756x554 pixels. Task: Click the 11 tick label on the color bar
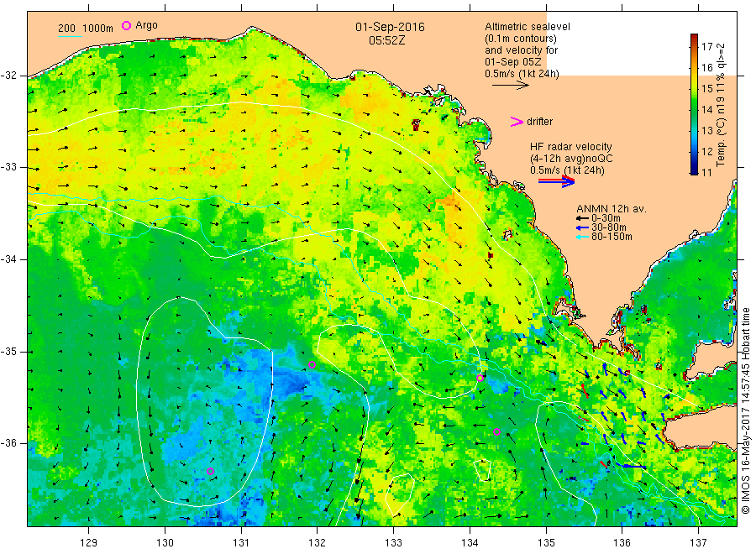coord(706,172)
